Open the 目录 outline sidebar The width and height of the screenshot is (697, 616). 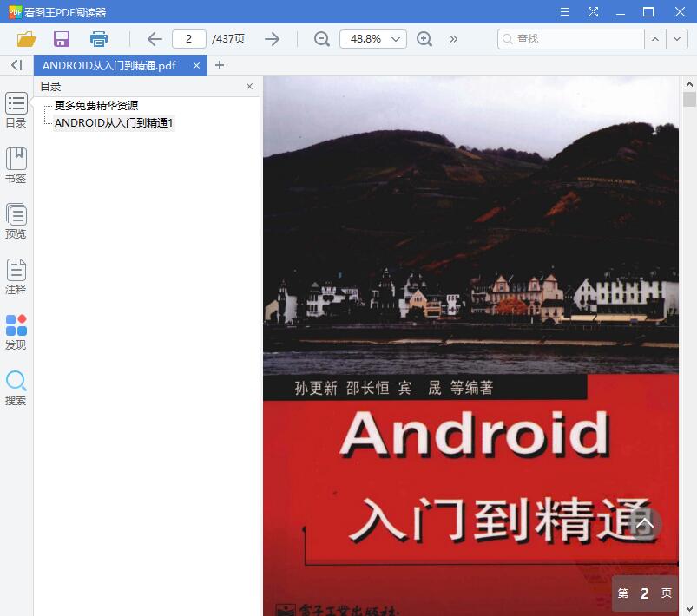(x=16, y=110)
